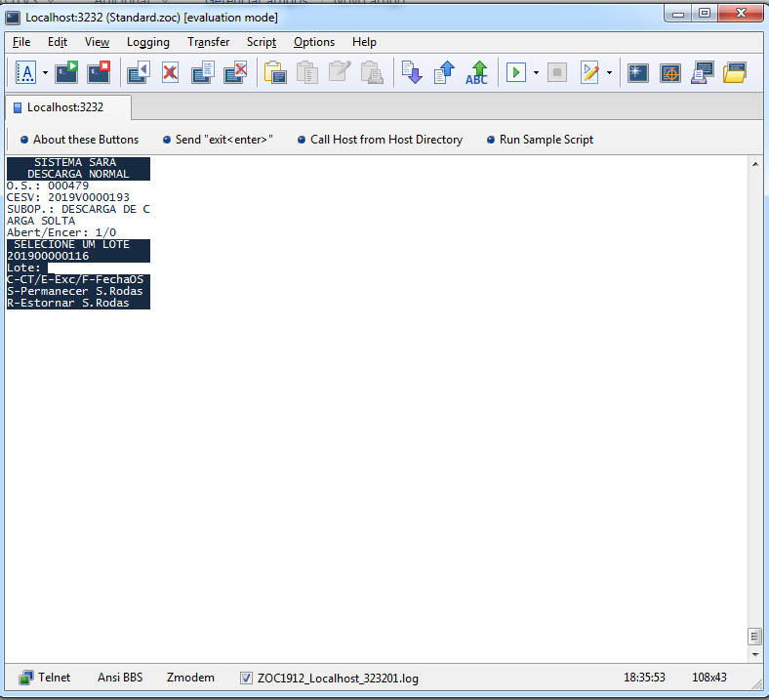Click the upload file icon with blue up arrow
The image size is (769, 700).
[444, 72]
